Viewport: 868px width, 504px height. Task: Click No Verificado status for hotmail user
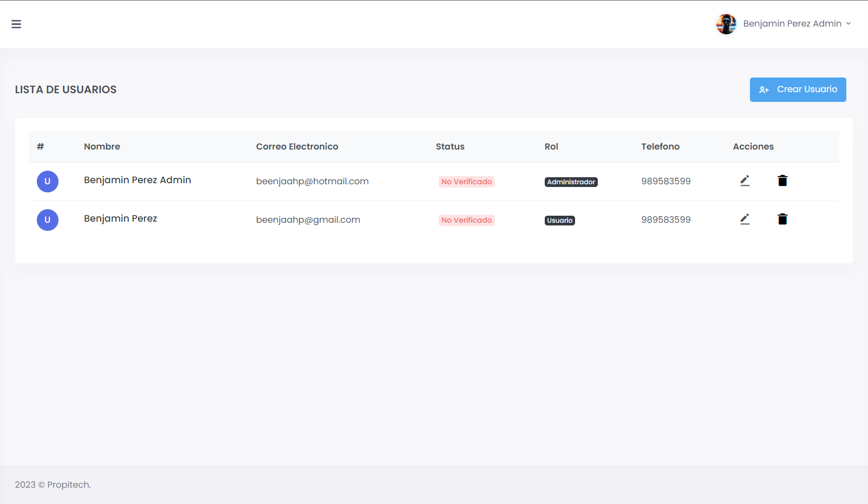click(466, 182)
